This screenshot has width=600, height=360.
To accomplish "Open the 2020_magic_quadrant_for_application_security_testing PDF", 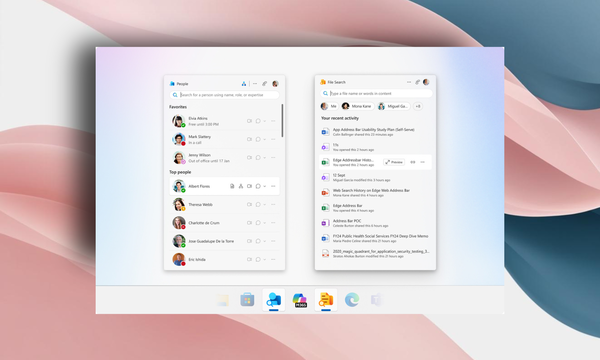I will click(375, 254).
